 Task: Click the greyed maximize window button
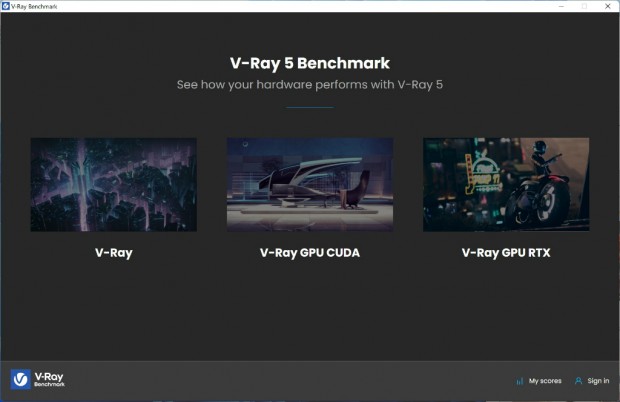(584, 6)
